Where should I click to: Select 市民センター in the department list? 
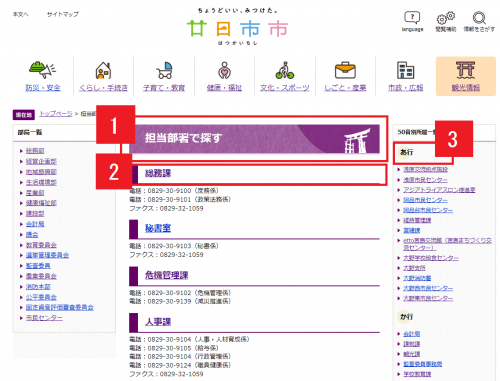click(44, 318)
